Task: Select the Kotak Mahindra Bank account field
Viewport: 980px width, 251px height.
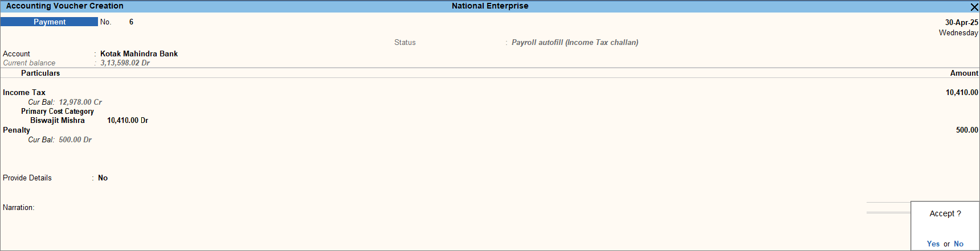Action: (139, 54)
